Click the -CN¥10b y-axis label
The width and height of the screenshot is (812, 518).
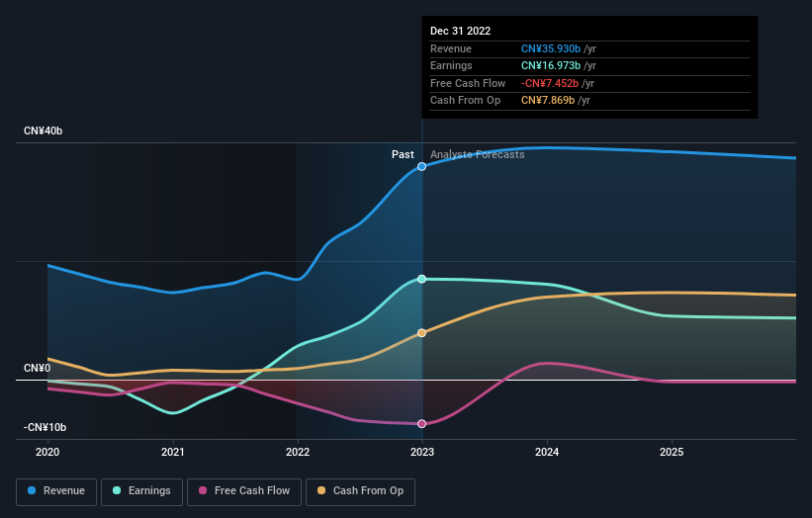[x=45, y=427]
